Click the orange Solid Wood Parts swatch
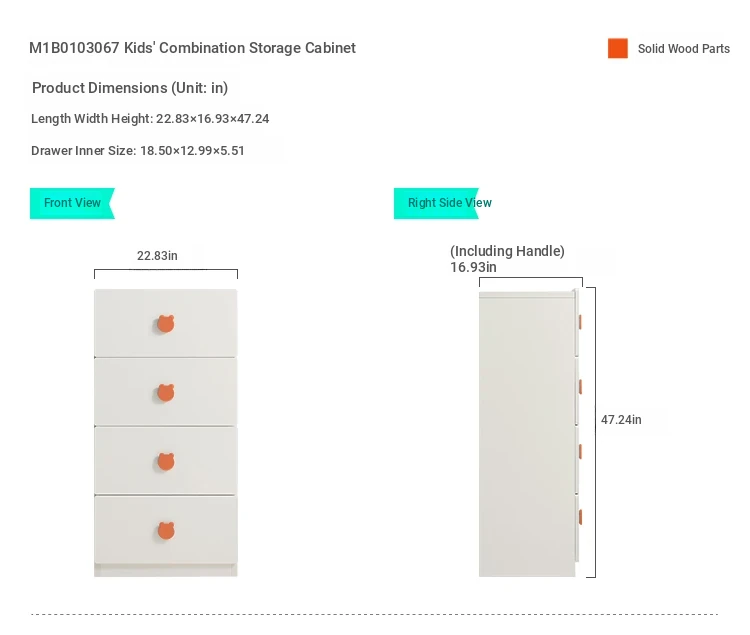This screenshot has width=750, height=635. click(618, 48)
